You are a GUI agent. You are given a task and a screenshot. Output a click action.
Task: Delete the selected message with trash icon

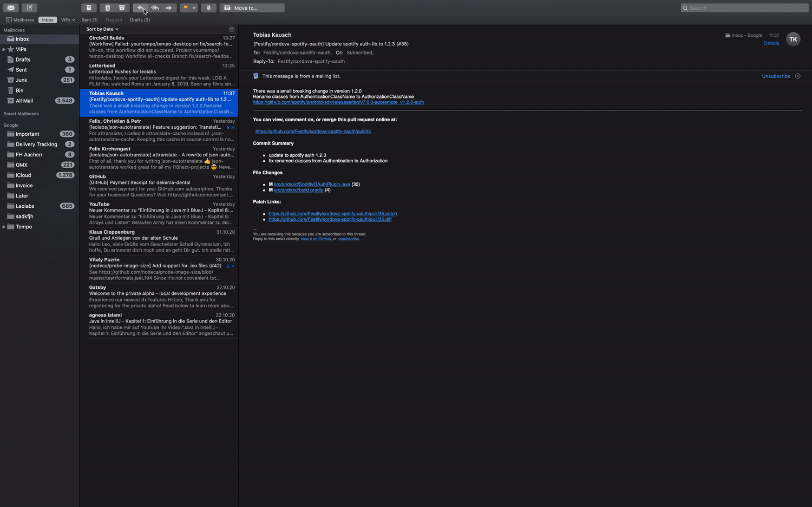[107, 8]
